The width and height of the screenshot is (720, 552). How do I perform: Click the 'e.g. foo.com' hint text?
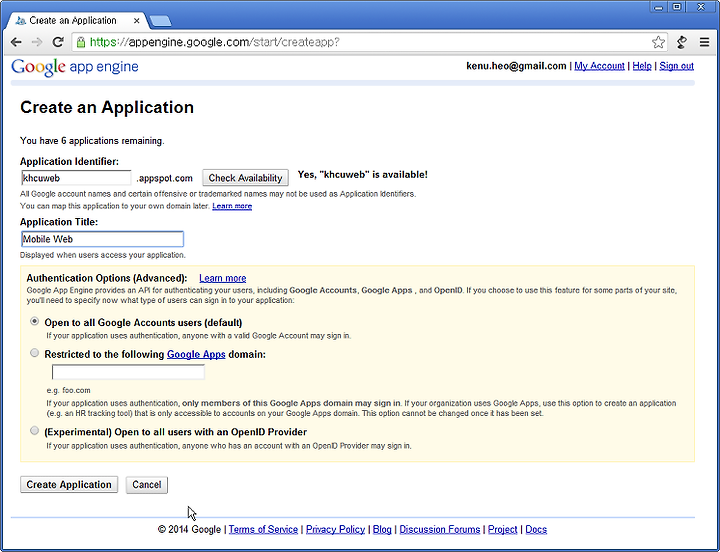point(68,390)
